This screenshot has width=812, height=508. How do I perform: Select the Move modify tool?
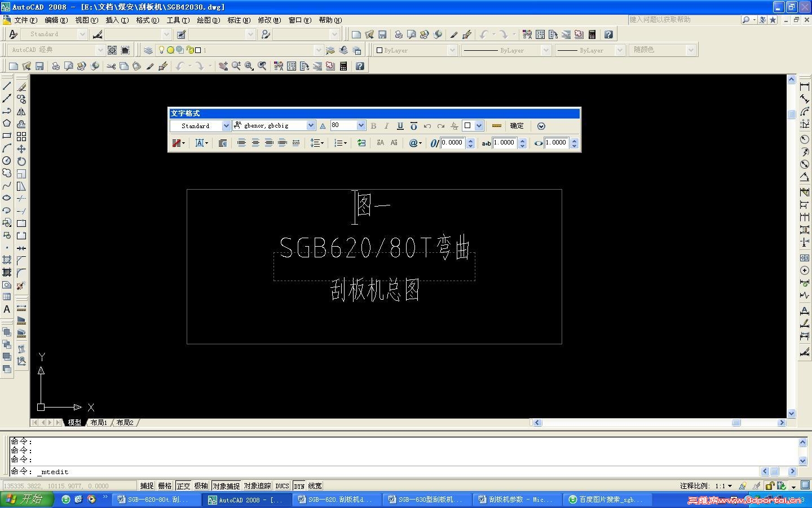coord(21,148)
